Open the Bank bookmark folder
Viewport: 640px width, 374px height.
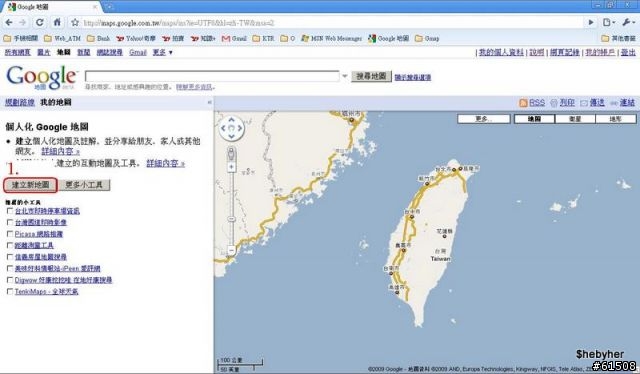[x=98, y=38]
